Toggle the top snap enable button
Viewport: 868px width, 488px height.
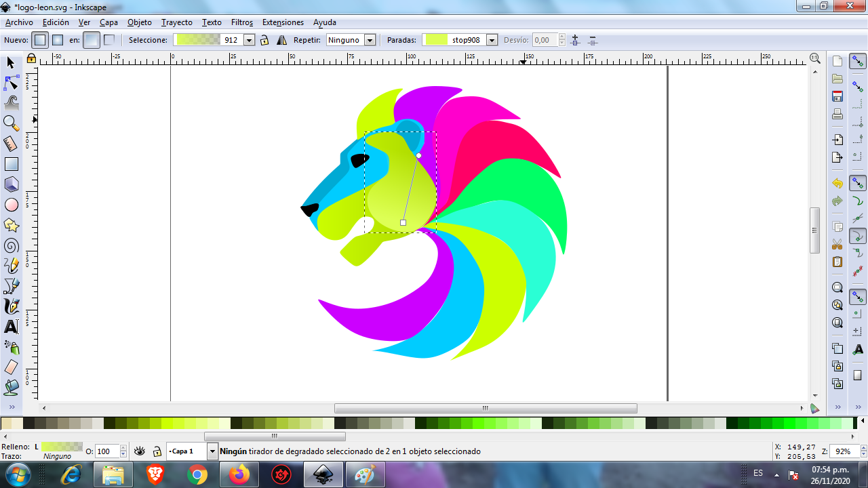coord(858,62)
